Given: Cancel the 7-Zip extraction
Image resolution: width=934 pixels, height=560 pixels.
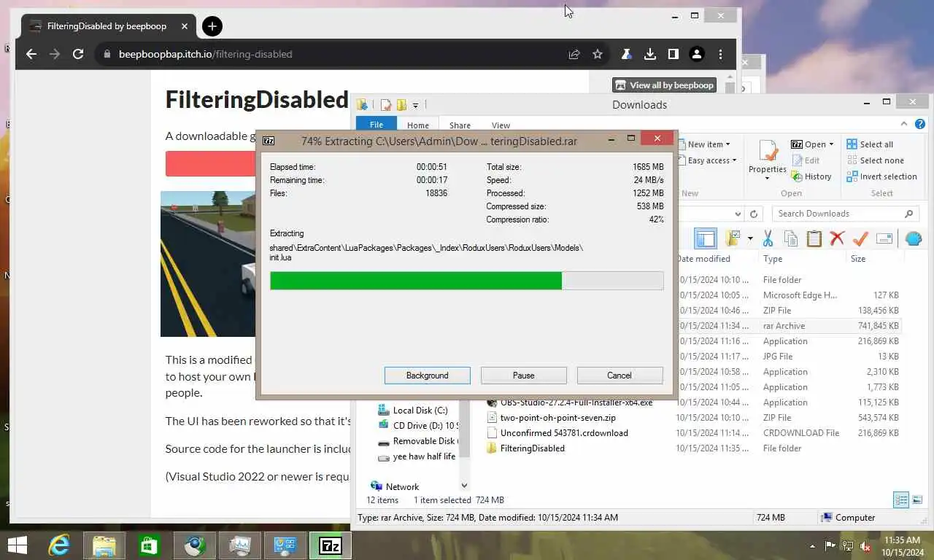Looking at the screenshot, I should (620, 376).
